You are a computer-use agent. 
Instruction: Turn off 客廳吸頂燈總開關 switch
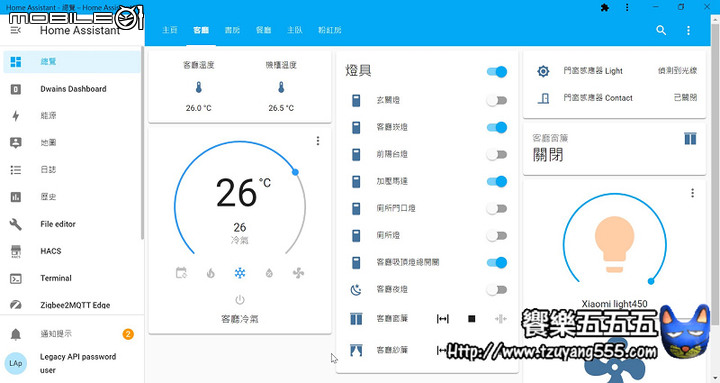click(x=497, y=262)
